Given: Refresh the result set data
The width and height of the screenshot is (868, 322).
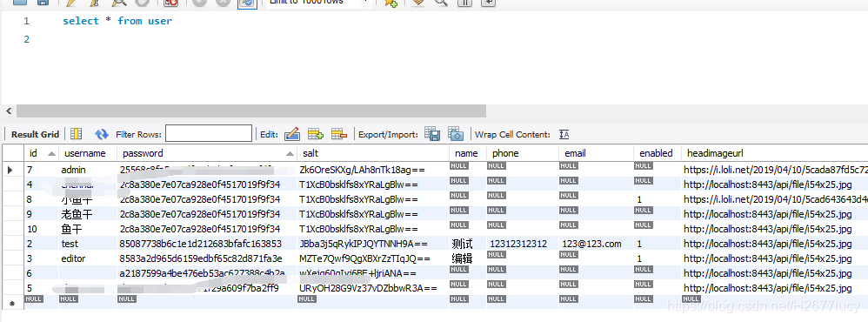Looking at the screenshot, I should pyautogui.click(x=101, y=134).
